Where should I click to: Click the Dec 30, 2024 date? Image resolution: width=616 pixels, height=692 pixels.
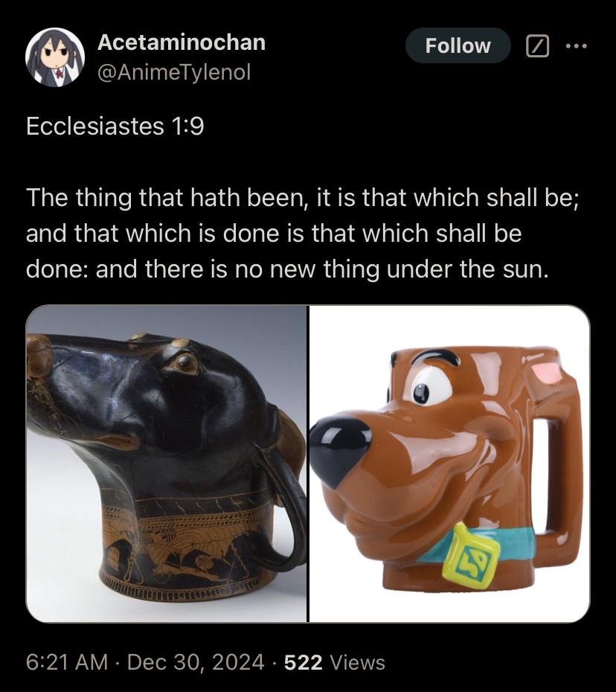(x=196, y=662)
